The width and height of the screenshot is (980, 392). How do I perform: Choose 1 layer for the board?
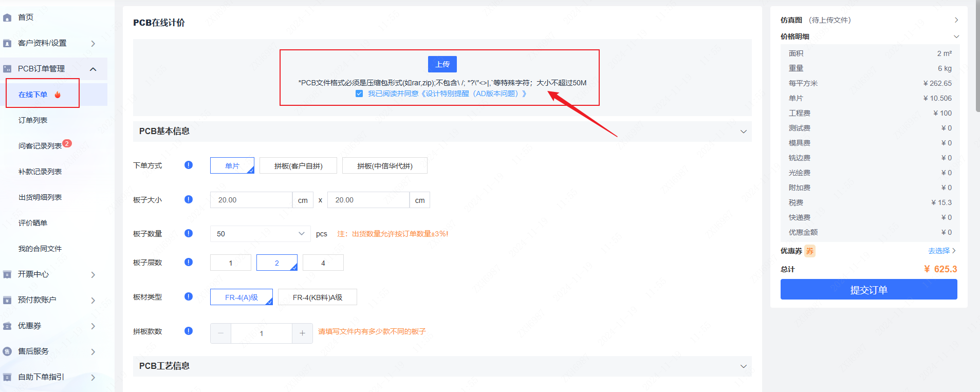pyautogui.click(x=231, y=263)
